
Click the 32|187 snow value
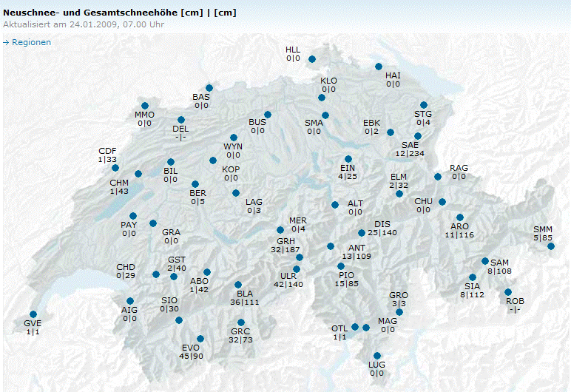point(285,250)
